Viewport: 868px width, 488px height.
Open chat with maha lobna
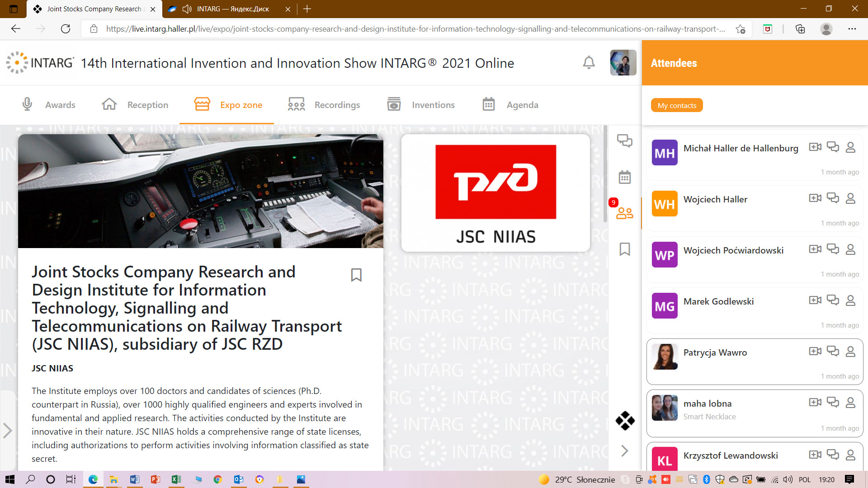point(833,402)
